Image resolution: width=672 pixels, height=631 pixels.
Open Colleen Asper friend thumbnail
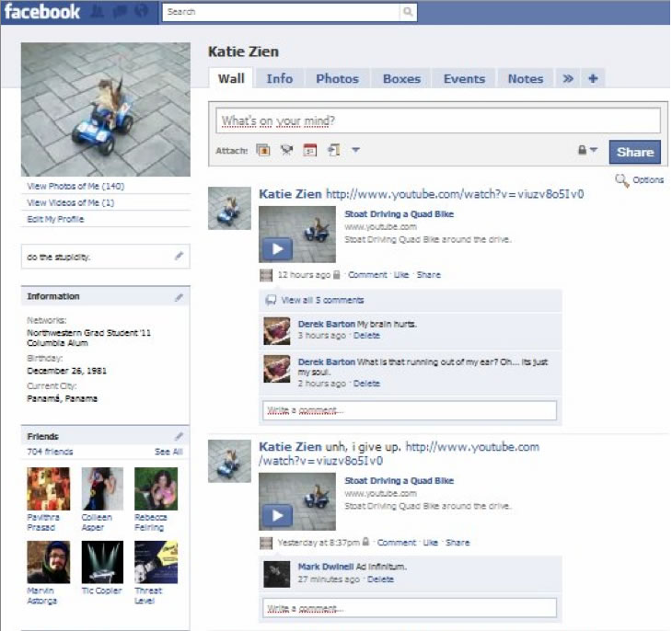pyautogui.click(x=102, y=488)
